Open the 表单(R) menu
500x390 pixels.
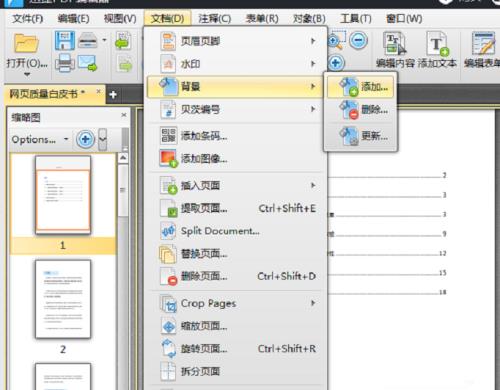(262, 18)
